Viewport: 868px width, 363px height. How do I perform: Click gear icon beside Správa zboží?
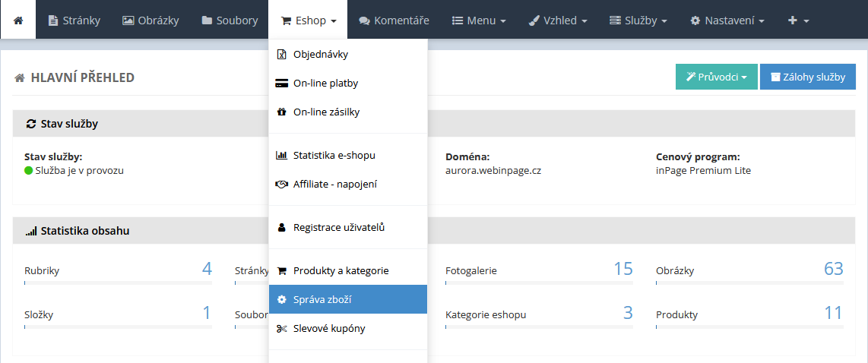click(x=281, y=300)
